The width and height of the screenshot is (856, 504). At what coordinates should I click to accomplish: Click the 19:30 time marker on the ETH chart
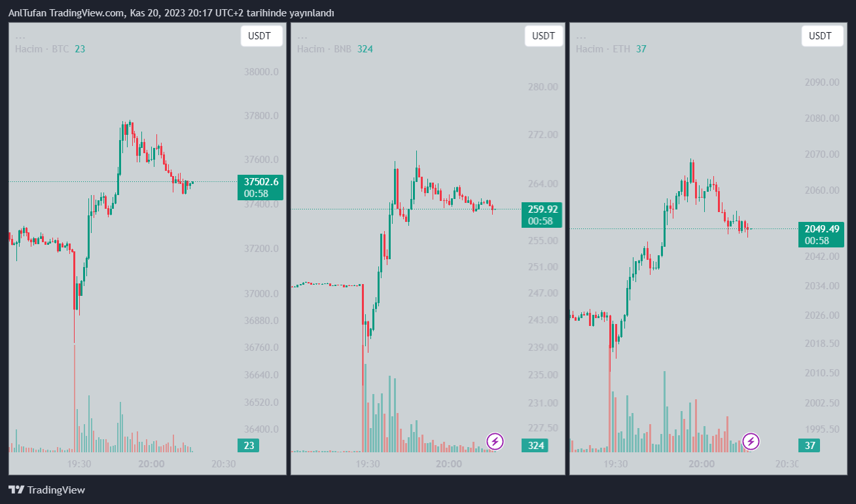coord(615,463)
